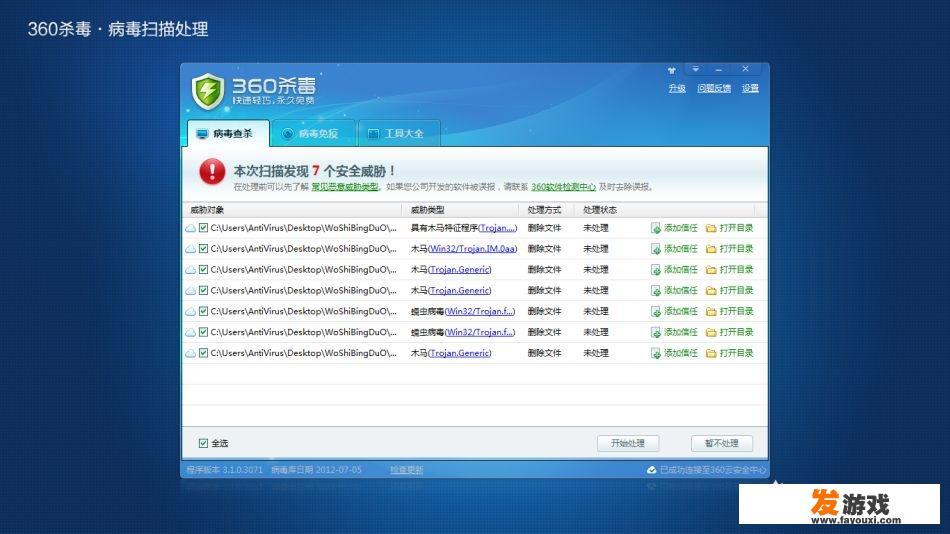Click the 处理状态 column header
This screenshot has width=950, height=534.
pyautogui.click(x=600, y=210)
